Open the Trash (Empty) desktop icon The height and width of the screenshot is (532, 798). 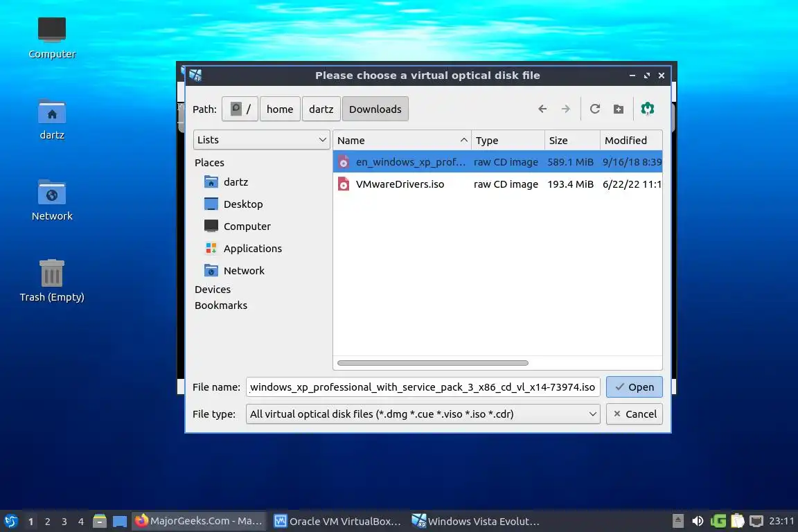click(x=52, y=281)
